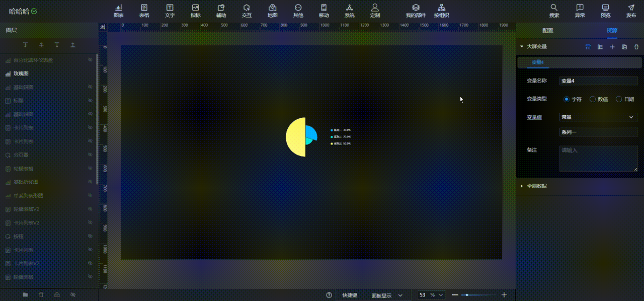Screen dimensions: 644x301
Task: Open the 图表 chart components menu
Action: [119, 11]
